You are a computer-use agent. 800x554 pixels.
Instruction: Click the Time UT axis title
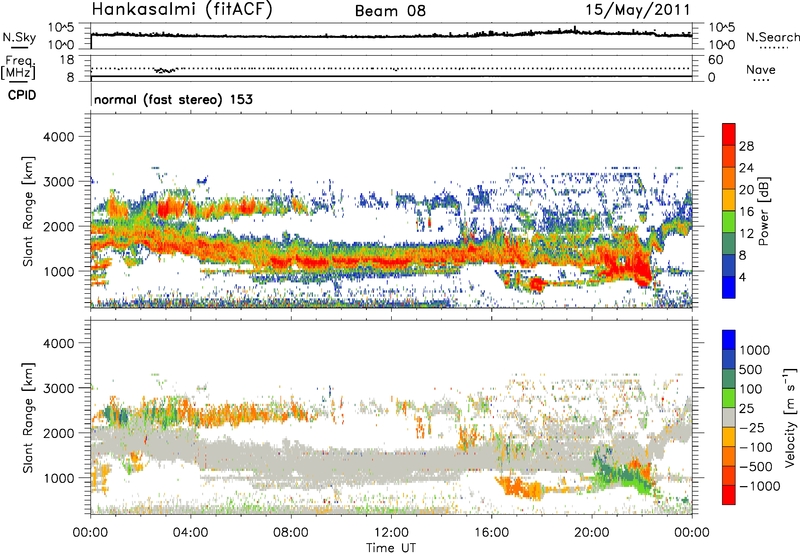[x=391, y=548]
